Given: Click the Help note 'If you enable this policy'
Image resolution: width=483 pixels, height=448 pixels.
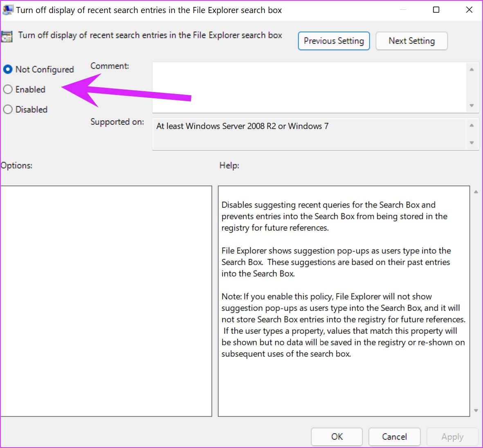Looking at the screenshot, I should tap(344, 325).
